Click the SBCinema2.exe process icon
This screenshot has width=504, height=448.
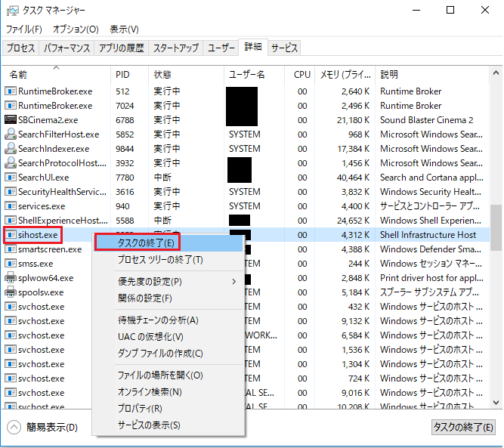pos(11,120)
